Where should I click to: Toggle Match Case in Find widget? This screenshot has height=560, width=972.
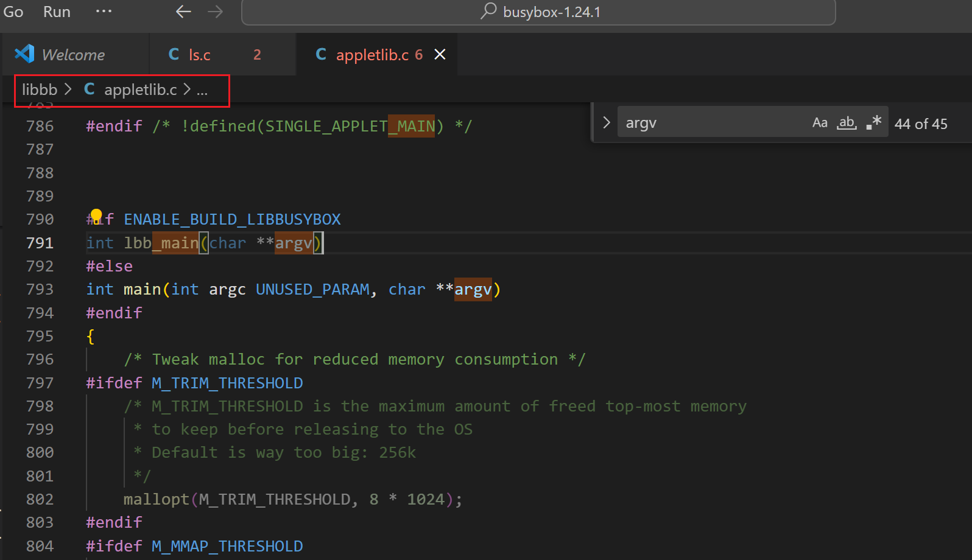[820, 123]
